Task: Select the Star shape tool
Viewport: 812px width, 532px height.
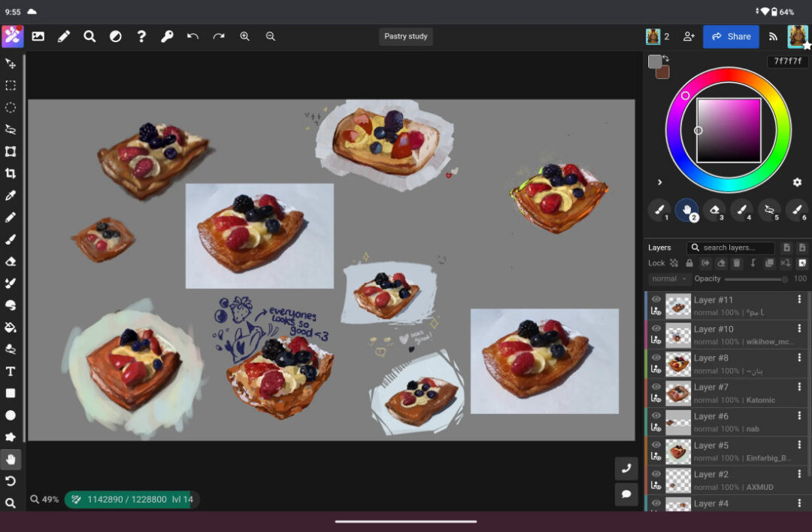Action: coord(11,437)
